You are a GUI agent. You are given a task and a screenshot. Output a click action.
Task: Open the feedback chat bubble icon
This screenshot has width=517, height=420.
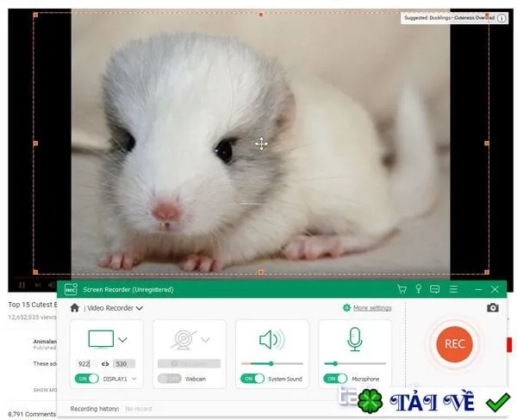pos(434,289)
